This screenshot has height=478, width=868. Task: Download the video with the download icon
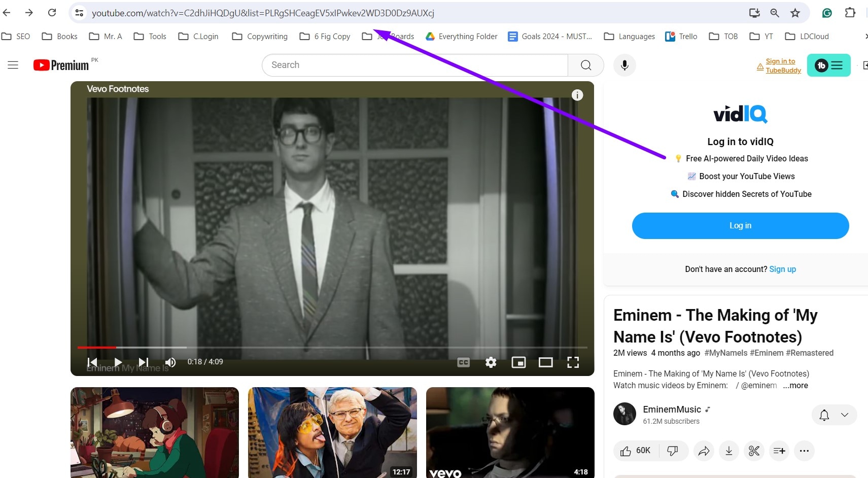point(729,451)
